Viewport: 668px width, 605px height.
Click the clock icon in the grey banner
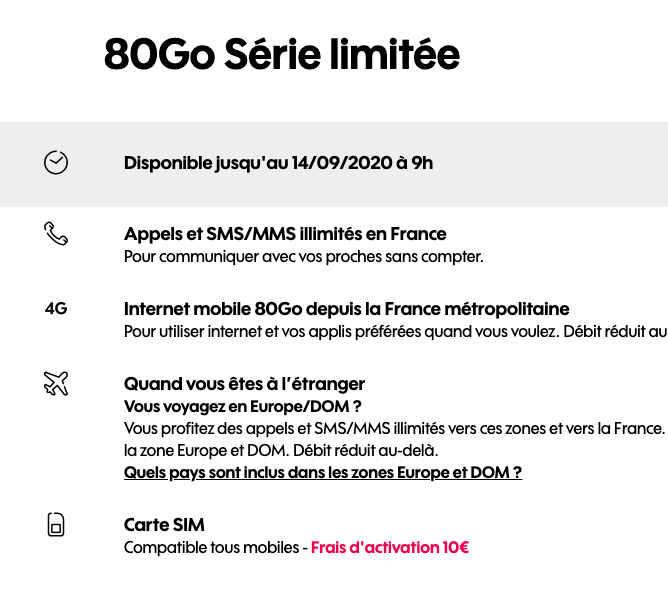click(x=56, y=162)
